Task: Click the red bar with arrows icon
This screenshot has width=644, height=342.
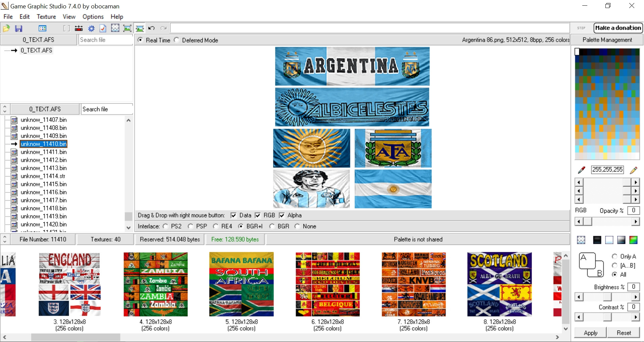Action: (79, 28)
